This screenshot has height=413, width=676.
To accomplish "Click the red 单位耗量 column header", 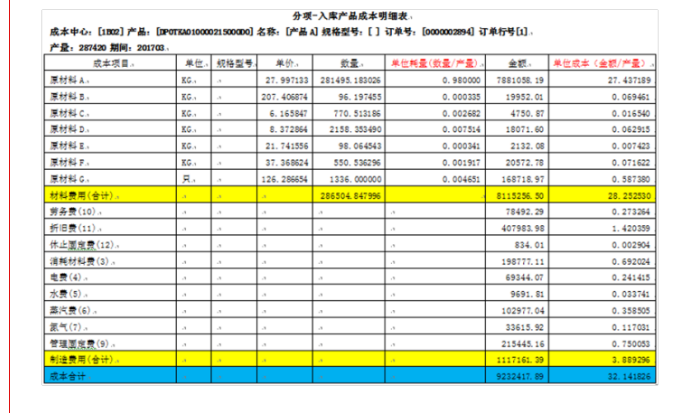I will [x=432, y=63].
